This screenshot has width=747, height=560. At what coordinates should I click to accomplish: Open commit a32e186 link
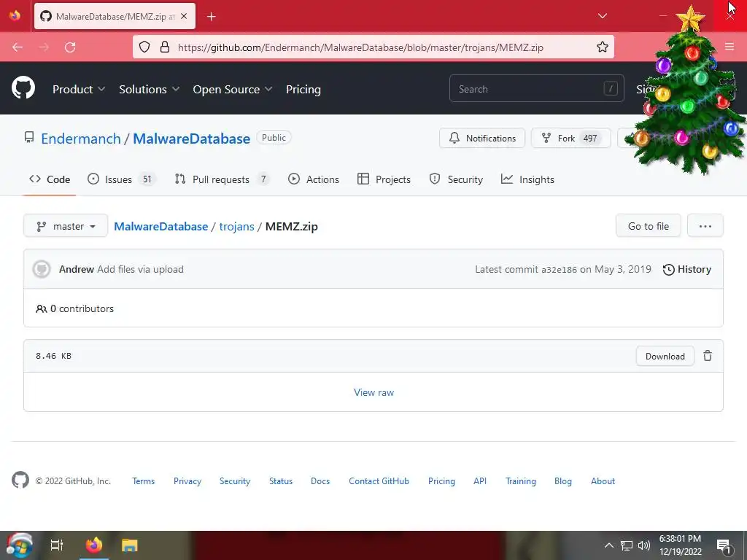point(560,270)
